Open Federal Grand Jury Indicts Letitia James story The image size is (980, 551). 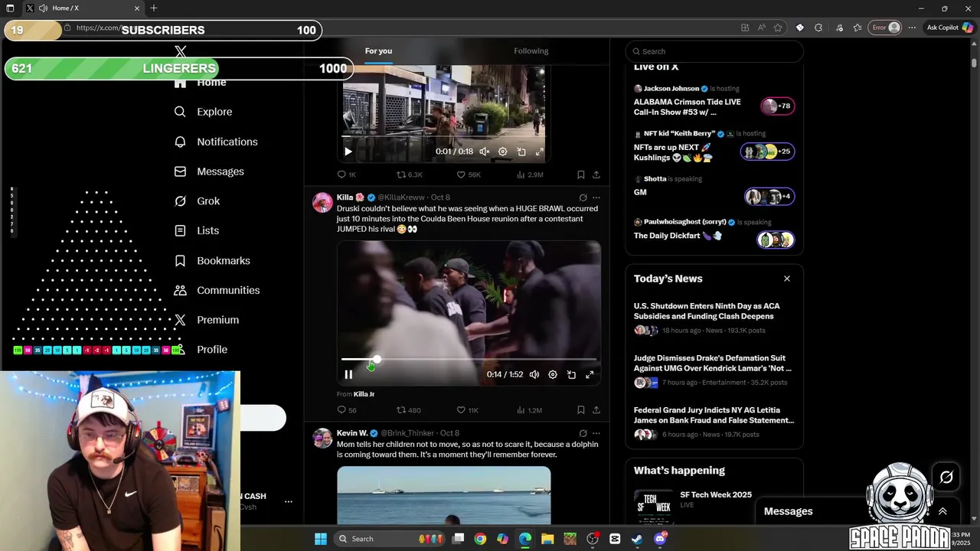[714, 422]
